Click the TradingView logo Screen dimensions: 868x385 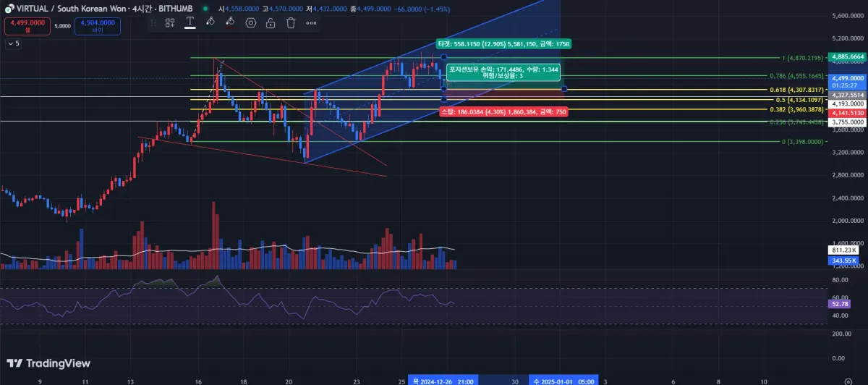(x=48, y=363)
